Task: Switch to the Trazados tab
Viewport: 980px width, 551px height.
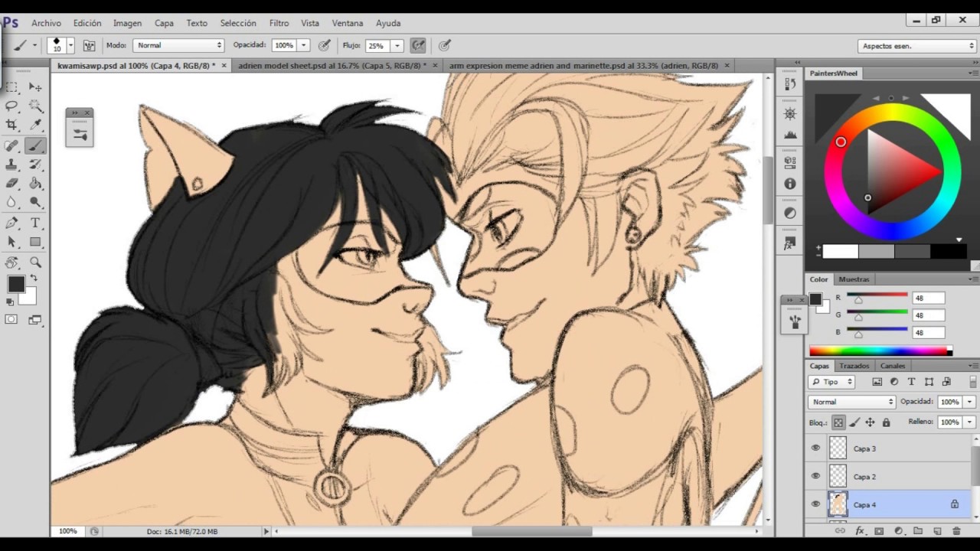Action: 854,366
